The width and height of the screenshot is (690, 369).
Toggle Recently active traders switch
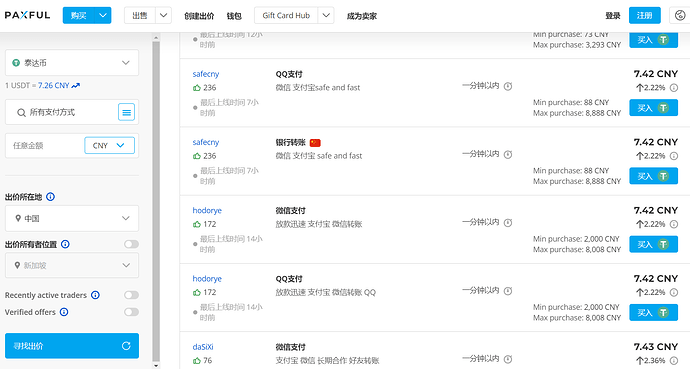point(131,295)
